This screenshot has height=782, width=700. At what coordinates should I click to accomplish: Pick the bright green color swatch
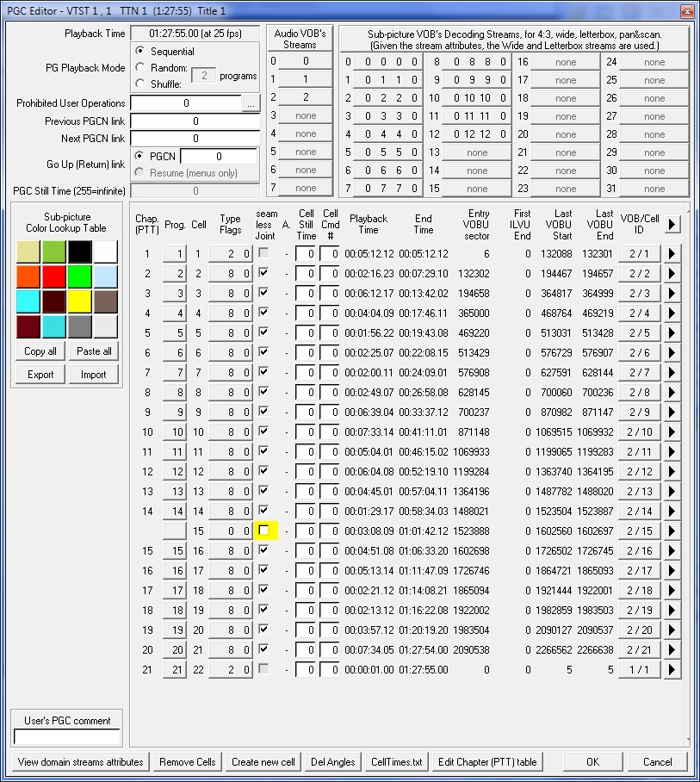click(80, 276)
